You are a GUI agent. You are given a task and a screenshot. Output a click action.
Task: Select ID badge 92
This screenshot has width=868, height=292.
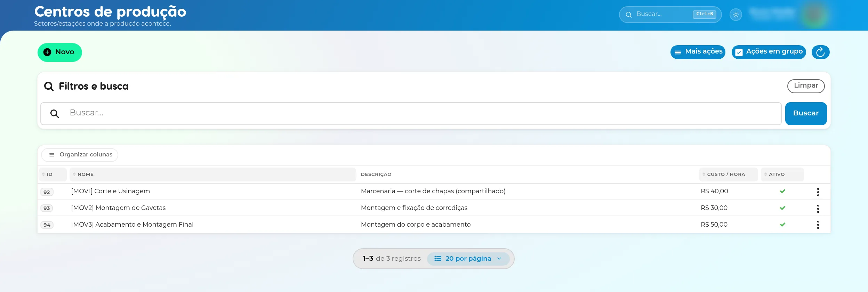pos(47,192)
